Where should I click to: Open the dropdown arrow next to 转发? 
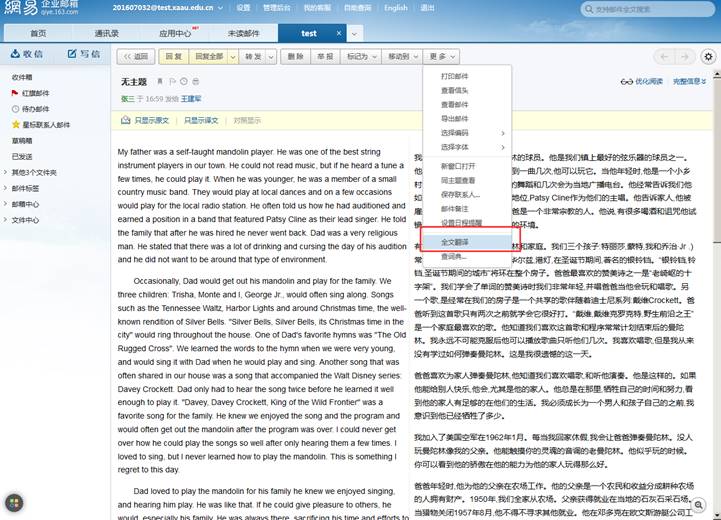[x=271, y=57]
